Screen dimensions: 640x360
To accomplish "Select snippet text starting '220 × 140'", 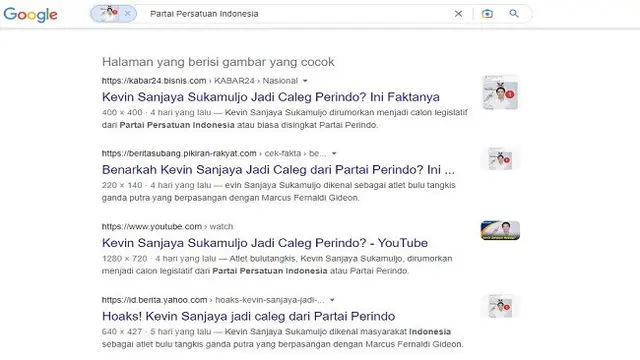I will [279, 191].
